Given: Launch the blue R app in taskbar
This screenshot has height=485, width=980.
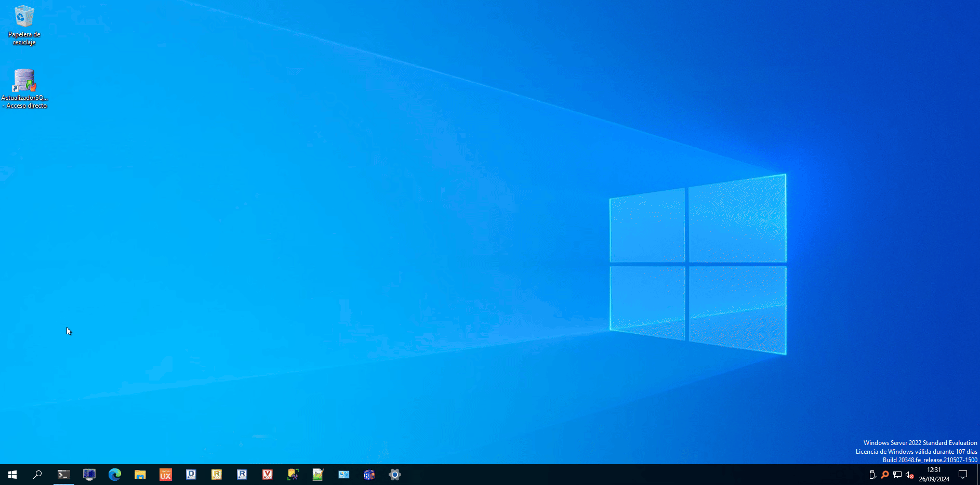Looking at the screenshot, I should [242, 475].
